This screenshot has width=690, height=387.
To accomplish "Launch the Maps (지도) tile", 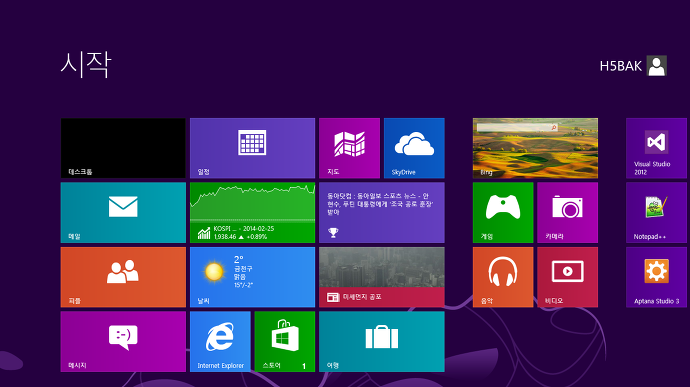I will click(x=349, y=148).
